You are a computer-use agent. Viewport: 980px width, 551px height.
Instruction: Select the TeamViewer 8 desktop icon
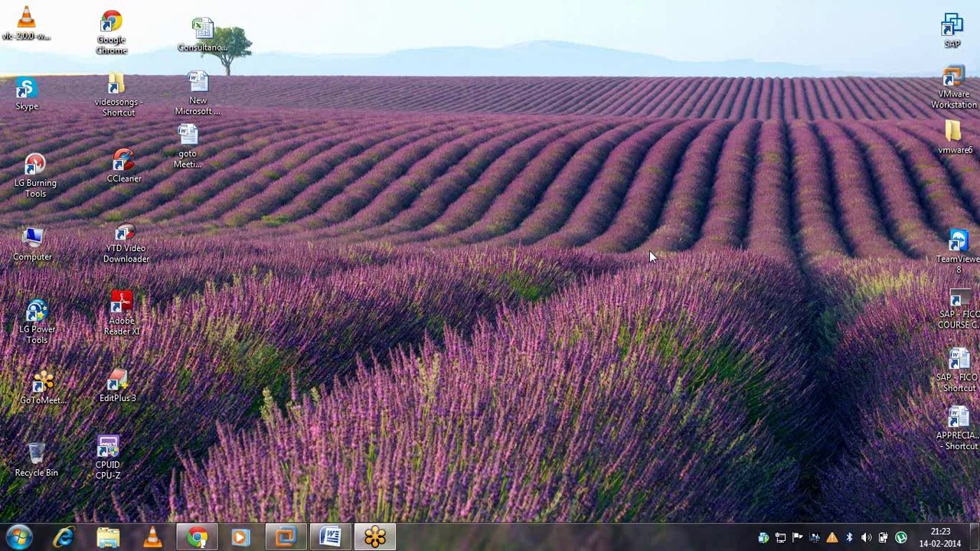(x=958, y=252)
